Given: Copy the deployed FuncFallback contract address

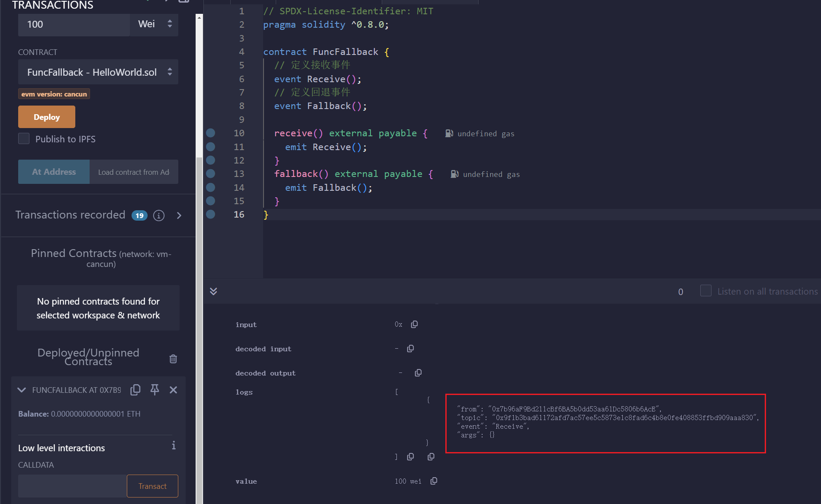Looking at the screenshot, I should [135, 390].
